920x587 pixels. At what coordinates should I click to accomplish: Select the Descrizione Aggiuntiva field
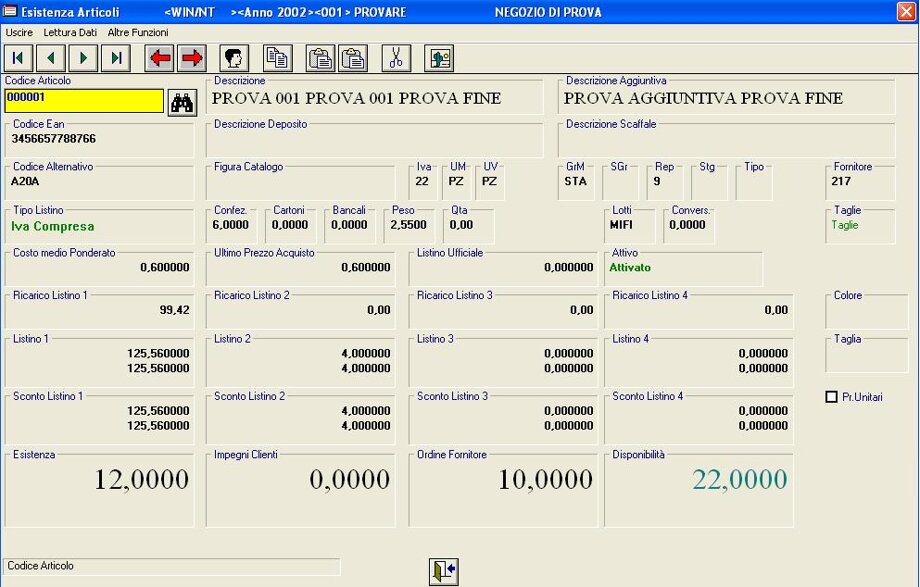pyautogui.click(x=727, y=99)
